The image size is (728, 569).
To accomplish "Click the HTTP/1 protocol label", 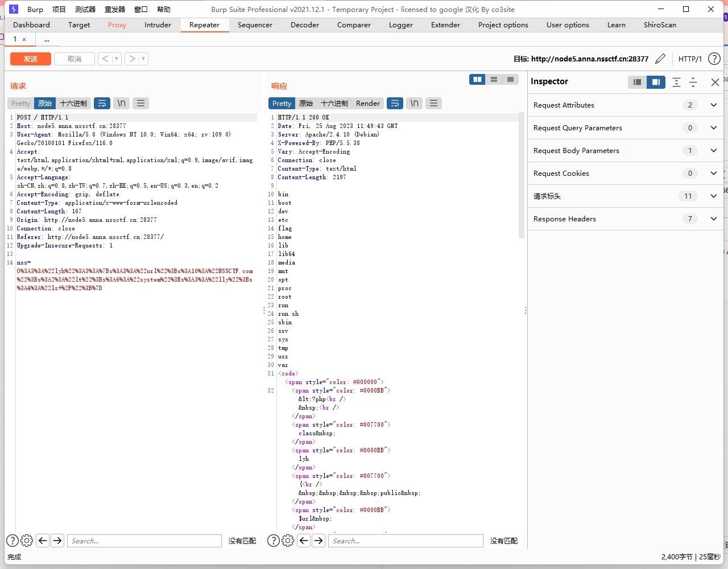I will (x=690, y=59).
